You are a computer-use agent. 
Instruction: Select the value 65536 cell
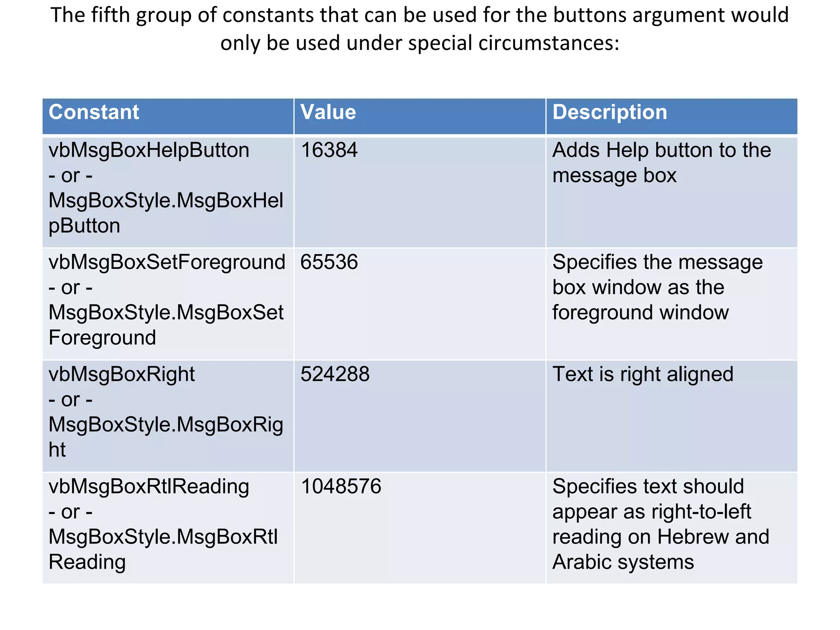pyautogui.click(x=420, y=304)
